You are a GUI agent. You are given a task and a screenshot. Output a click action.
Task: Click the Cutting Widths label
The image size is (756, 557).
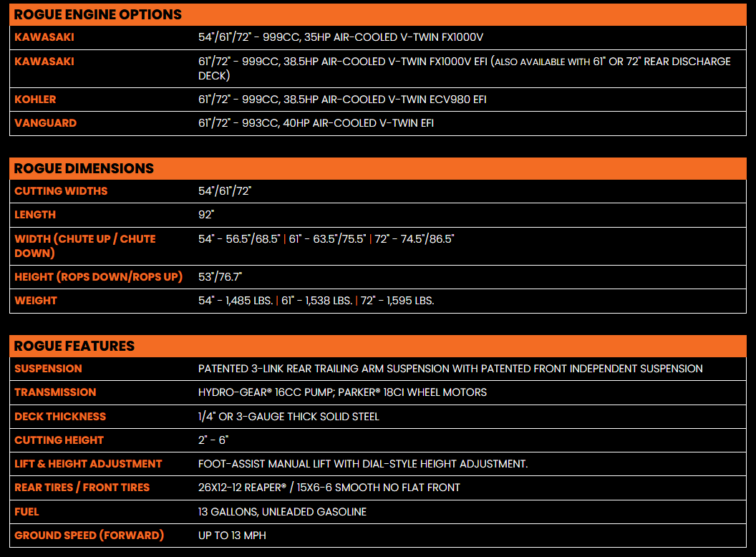click(61, 191)
